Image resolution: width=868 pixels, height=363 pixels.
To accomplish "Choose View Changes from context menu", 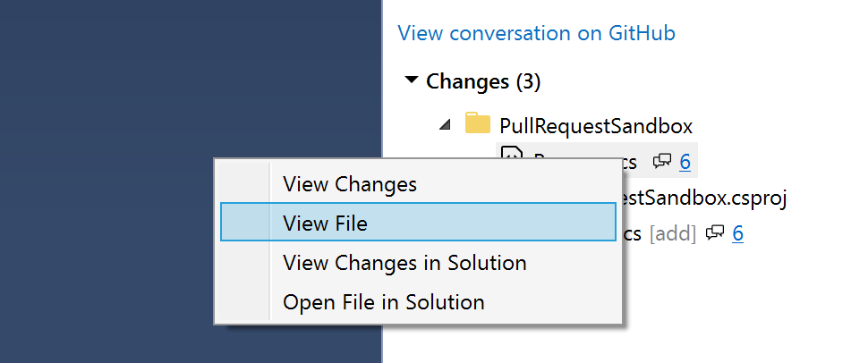I will click(x=350, y=184).
